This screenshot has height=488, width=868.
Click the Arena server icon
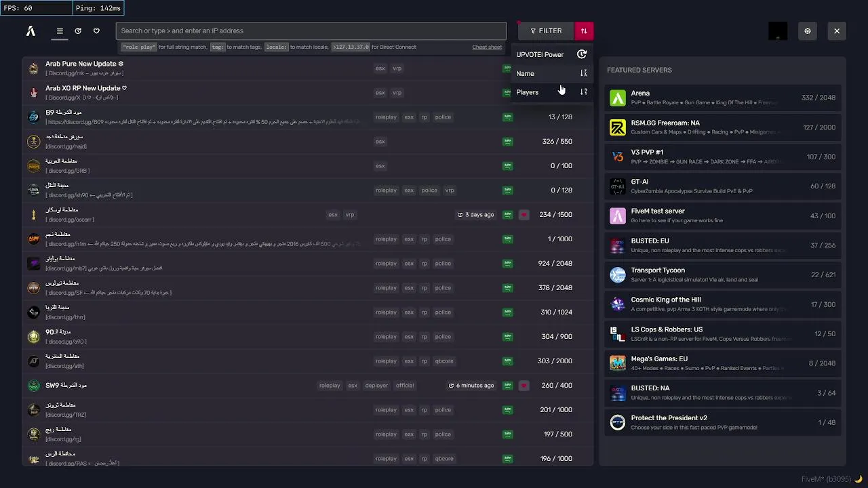(617, 98)
